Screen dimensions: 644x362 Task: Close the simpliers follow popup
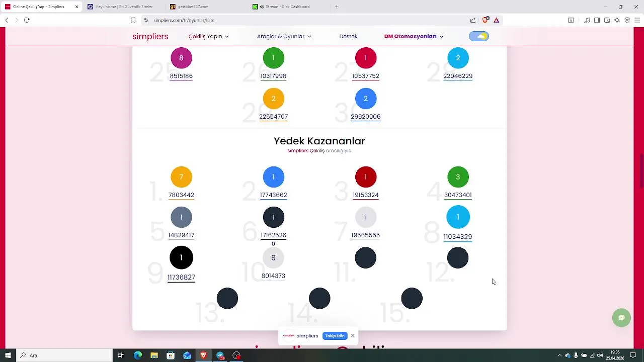pyautogui.click(x=353, y=335)
